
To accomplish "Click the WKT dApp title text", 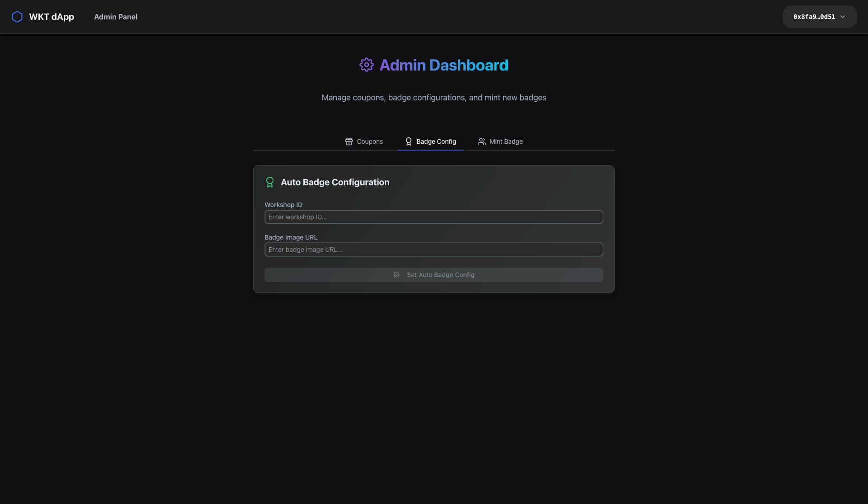I will (x=52, y=17).
